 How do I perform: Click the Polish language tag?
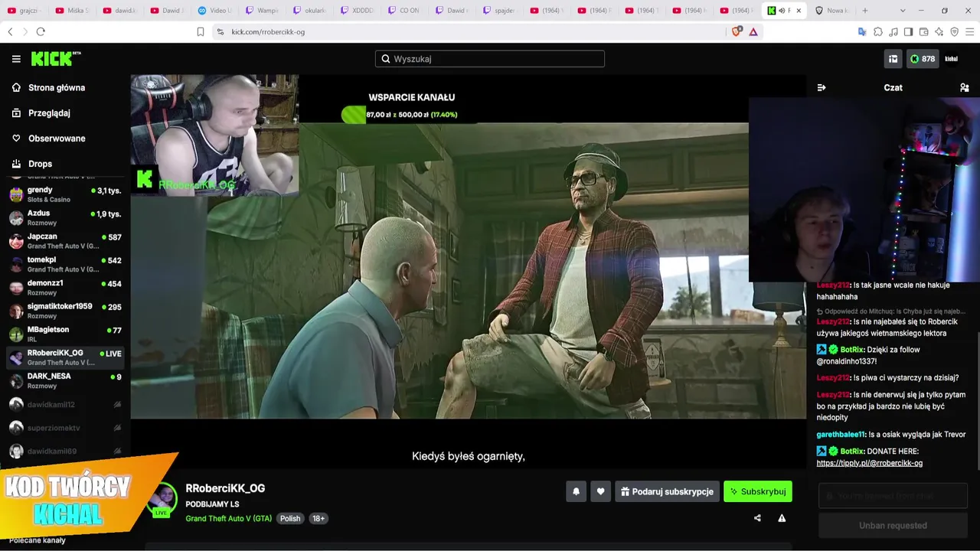[x=290, y=519]
